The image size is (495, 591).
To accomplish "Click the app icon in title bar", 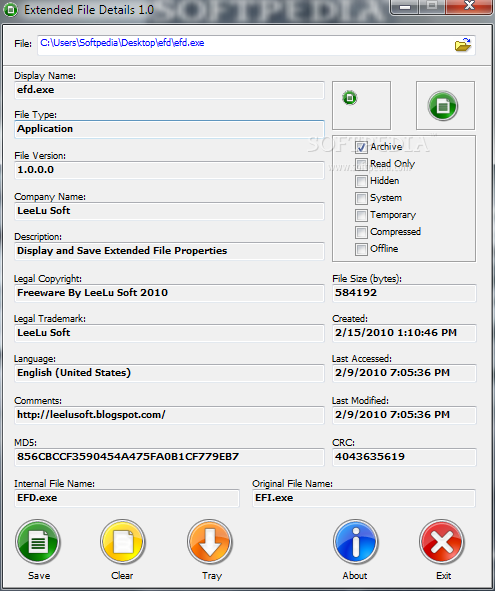I will point(10,10).
